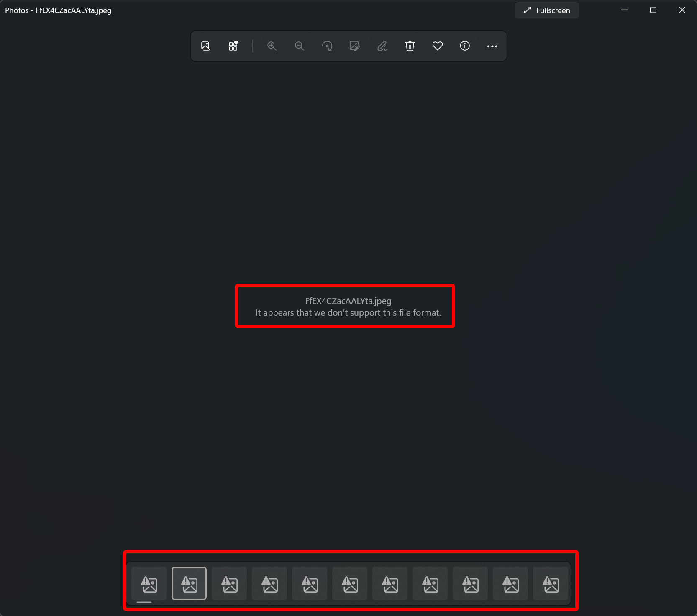
Task: Delete FfEX4CZacAALYta.jpeg
Action: tap(410, 46)
